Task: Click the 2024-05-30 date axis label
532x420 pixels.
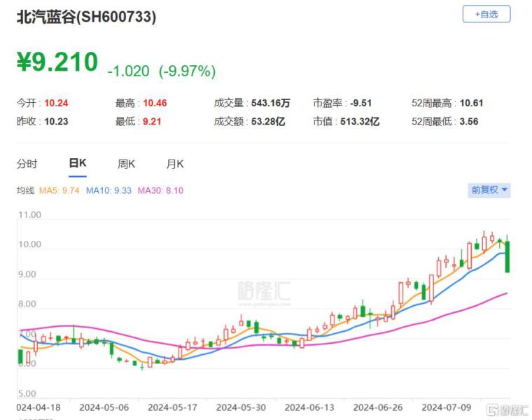Action: click(241, 407)
